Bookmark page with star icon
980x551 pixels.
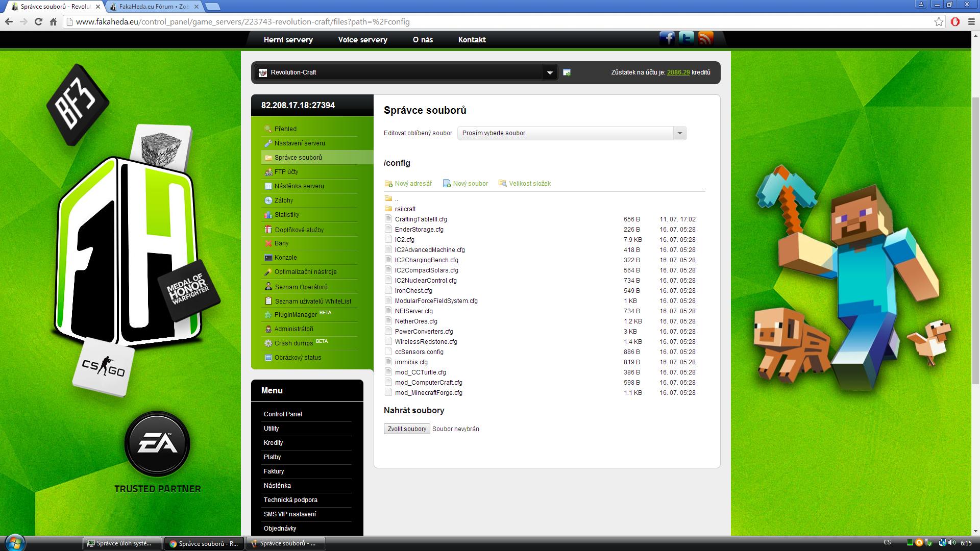coord(939,21)
